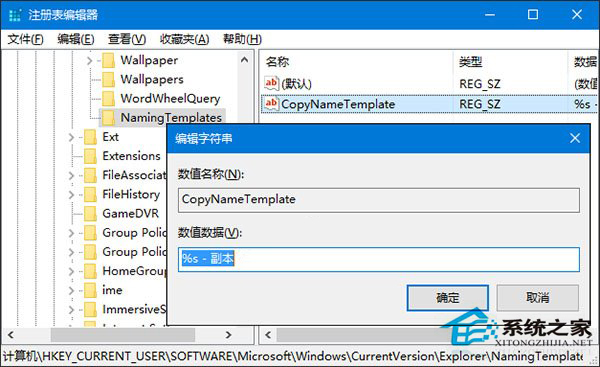The height and width of the screenshot is (367, 600).
Task: Click the Ext folder icon
Action: [x=90, y=137]
